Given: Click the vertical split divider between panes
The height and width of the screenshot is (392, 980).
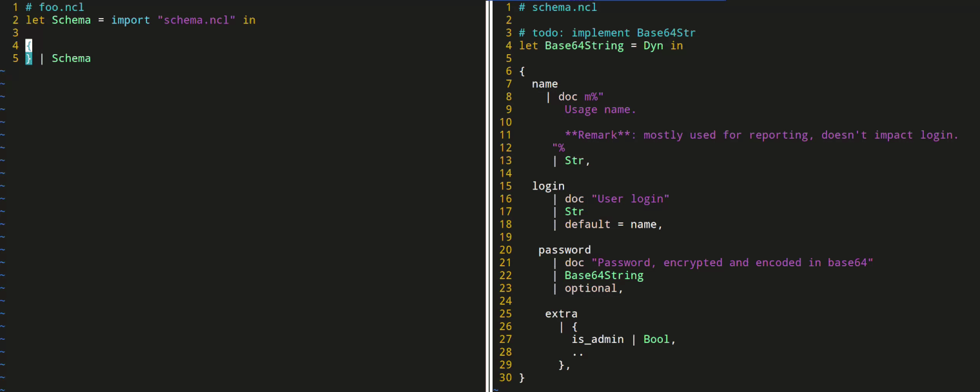Looking at the screenshot, I should (488, 193).
